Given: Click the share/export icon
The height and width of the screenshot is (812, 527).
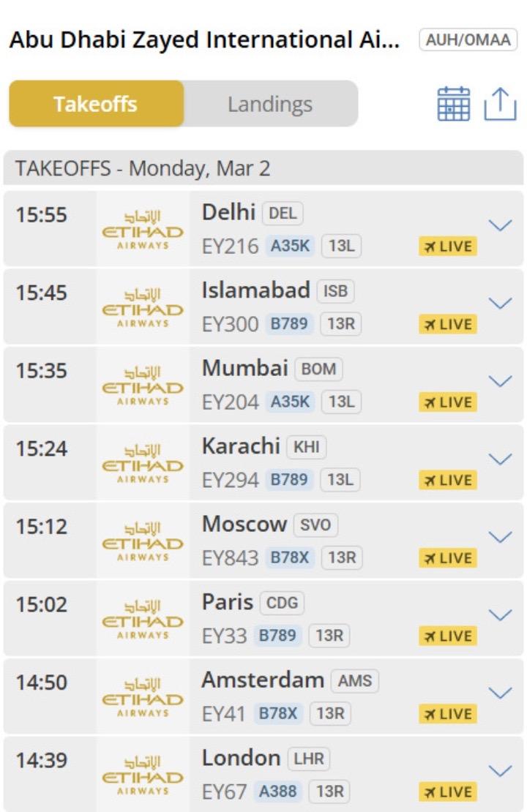Looking at the screenshot, I should tap(500, 104).
